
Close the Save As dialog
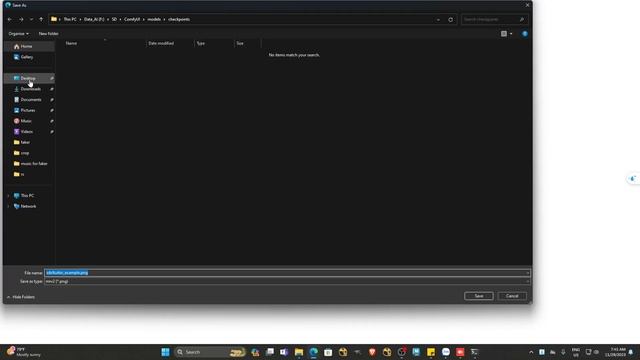click(x=527, y=5)
